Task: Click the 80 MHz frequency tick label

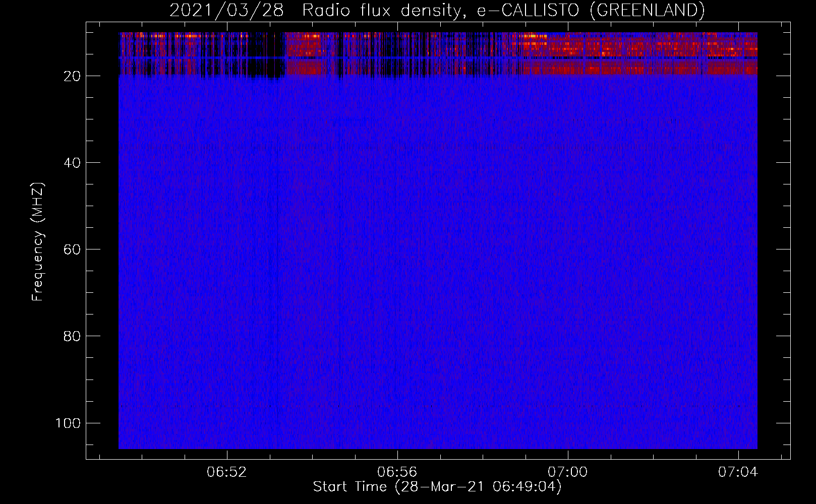Action: (x=72, y=336)
